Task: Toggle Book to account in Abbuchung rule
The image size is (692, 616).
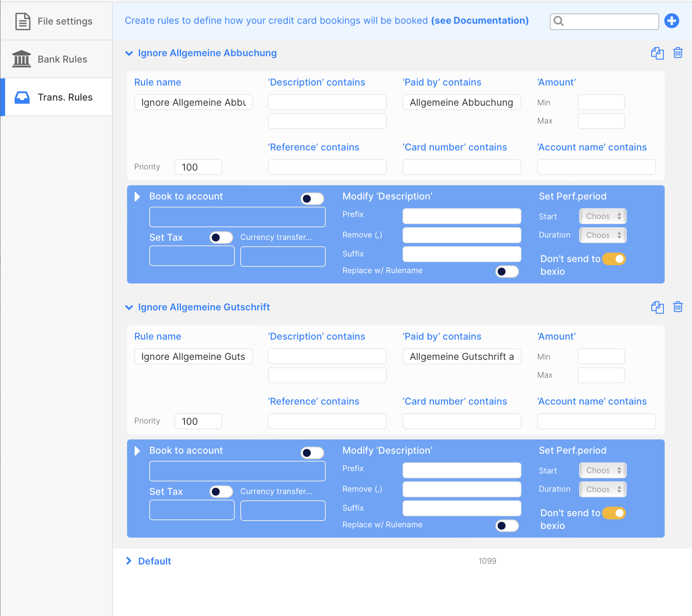Action: pos(312,198)
